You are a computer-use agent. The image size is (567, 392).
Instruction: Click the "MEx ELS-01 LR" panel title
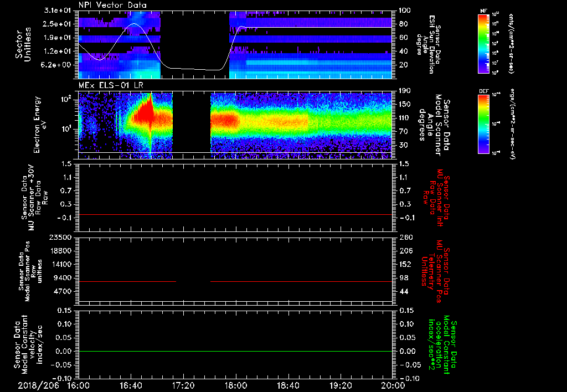tap(111, 86)
